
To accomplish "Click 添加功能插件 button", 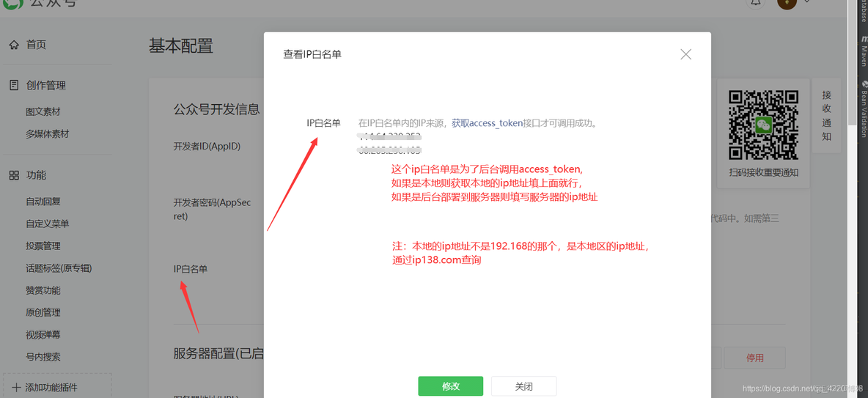I will pyautogui.click(x=58, y=387).
